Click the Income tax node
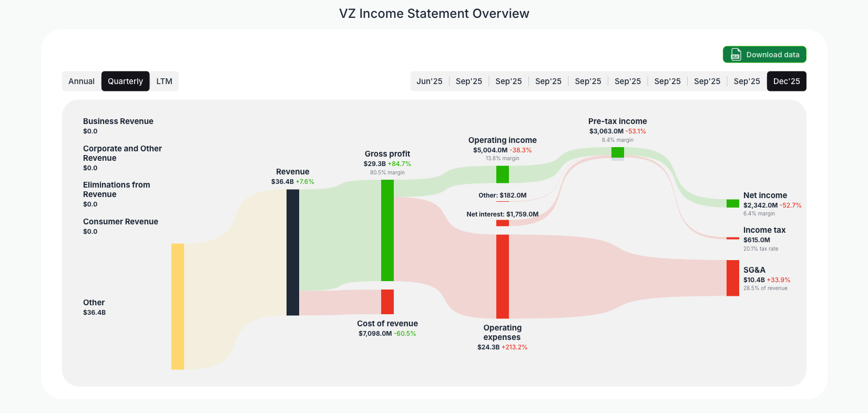 click(764, 230)
